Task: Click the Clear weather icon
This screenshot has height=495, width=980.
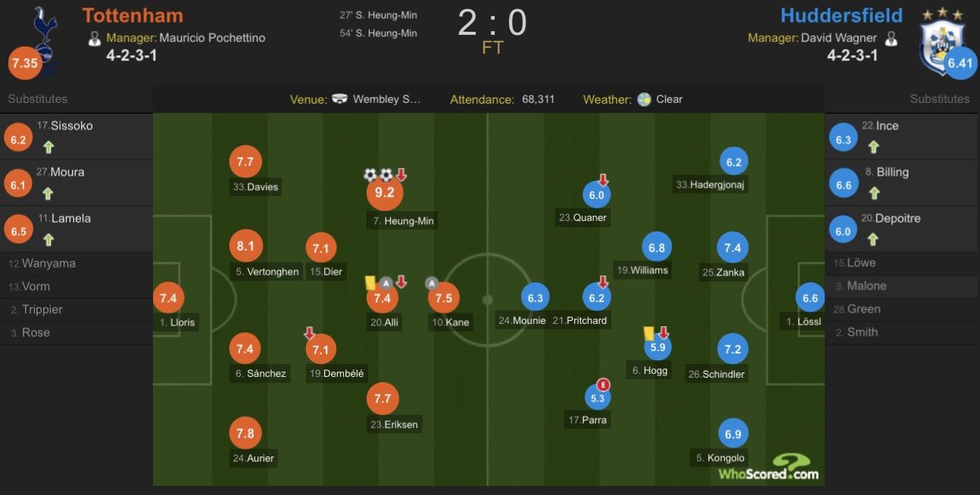Action: 644,99
